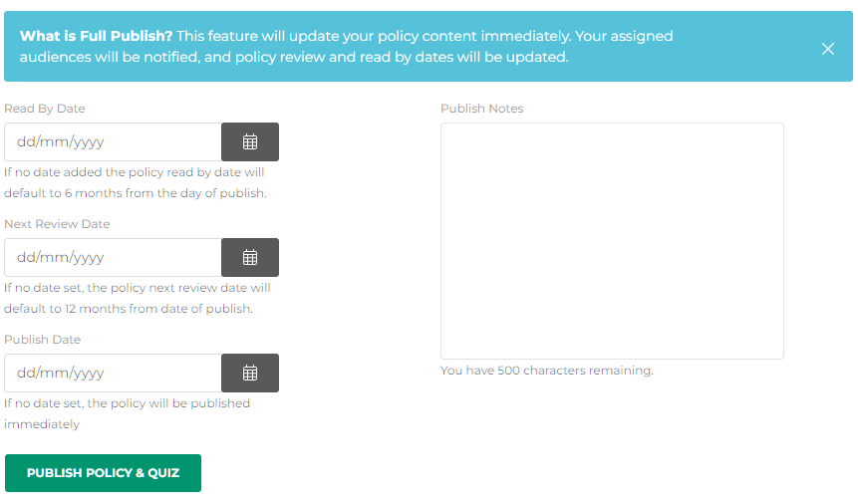Click inside the Publish Notes text area
Screen dimensions: 858x504
612,240
